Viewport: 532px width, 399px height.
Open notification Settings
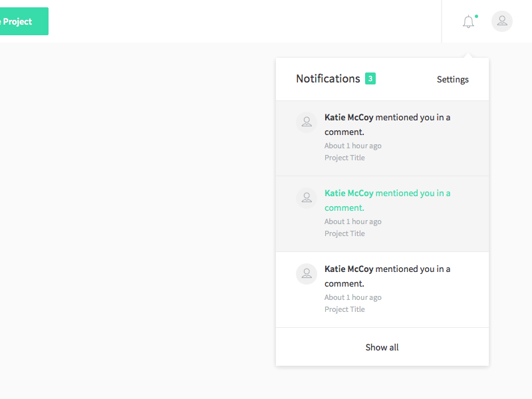coord(452,80)
